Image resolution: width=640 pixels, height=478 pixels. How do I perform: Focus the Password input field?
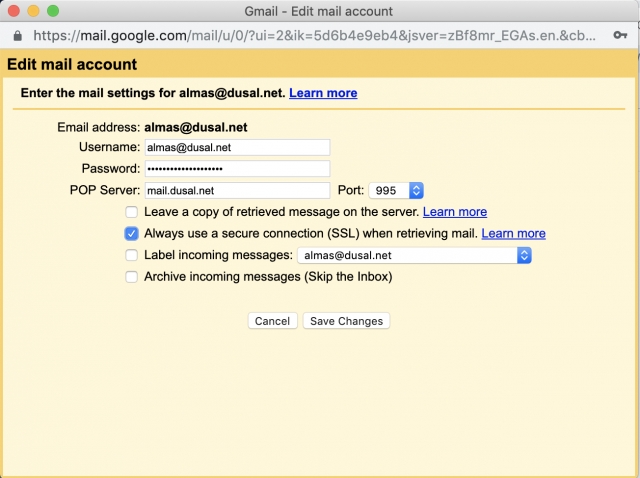(237, 169)
